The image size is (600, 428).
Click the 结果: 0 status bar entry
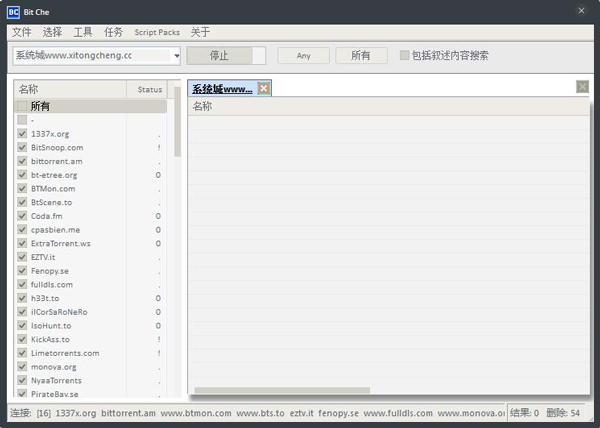pyautogui.click(x=524, y=413)
